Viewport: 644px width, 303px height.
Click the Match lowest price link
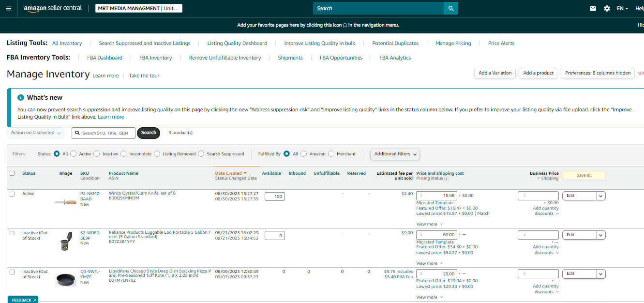click(x=483, y=213)
